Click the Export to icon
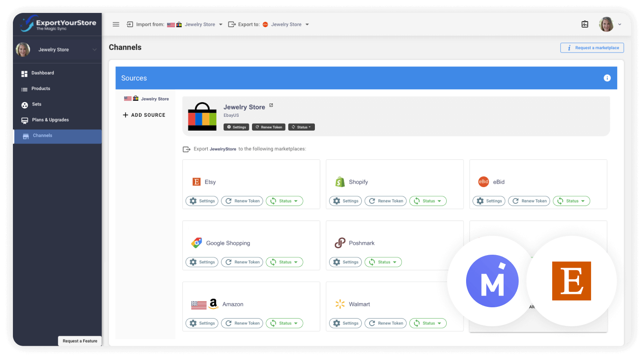 tap(232, 25)
